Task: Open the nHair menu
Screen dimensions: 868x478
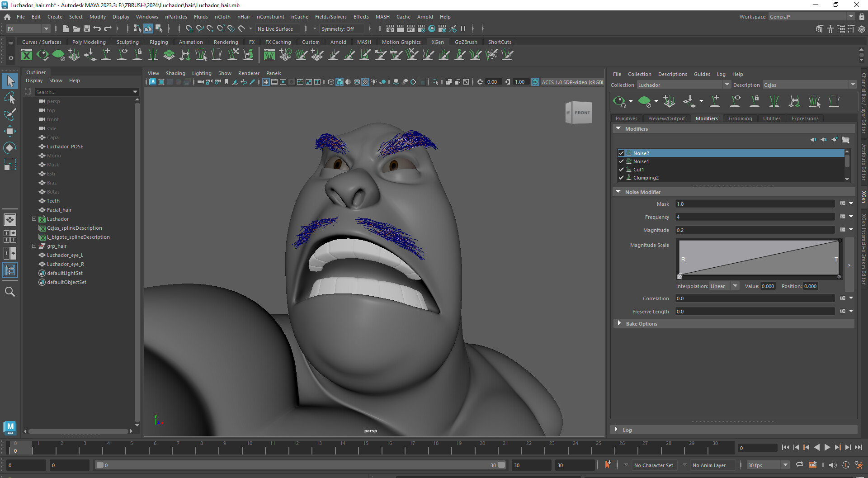Action: click(x=244, y=17)
